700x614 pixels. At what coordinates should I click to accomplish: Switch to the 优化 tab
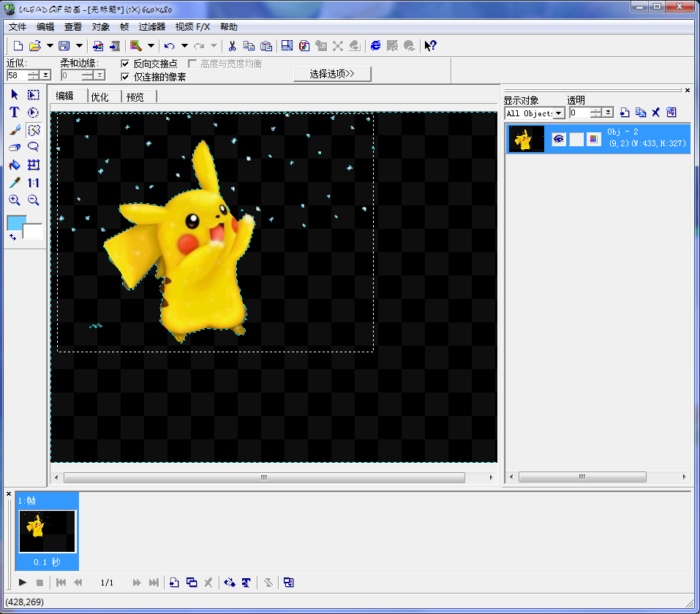point(100,96)
